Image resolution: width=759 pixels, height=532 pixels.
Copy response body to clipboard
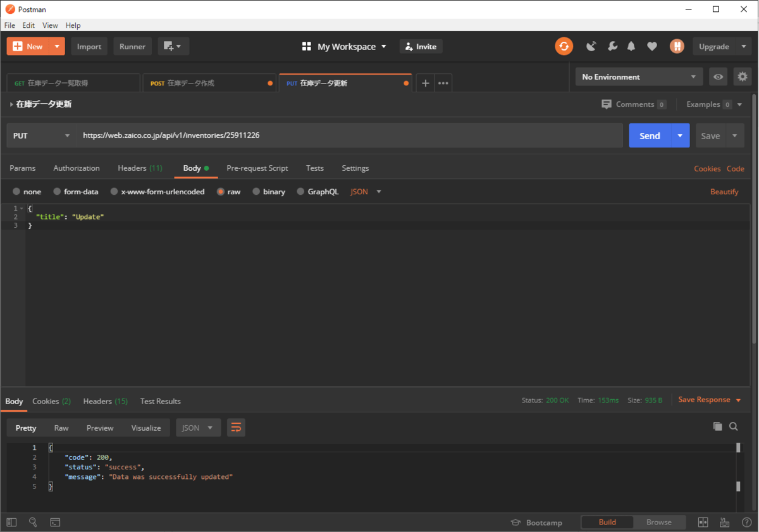[x=717, y=426]
